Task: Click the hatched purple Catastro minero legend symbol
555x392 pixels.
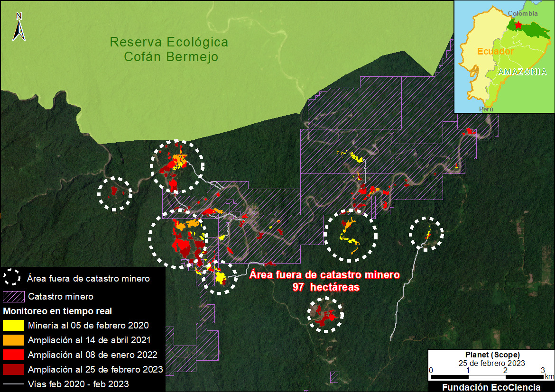Action: tap(13, 296)
